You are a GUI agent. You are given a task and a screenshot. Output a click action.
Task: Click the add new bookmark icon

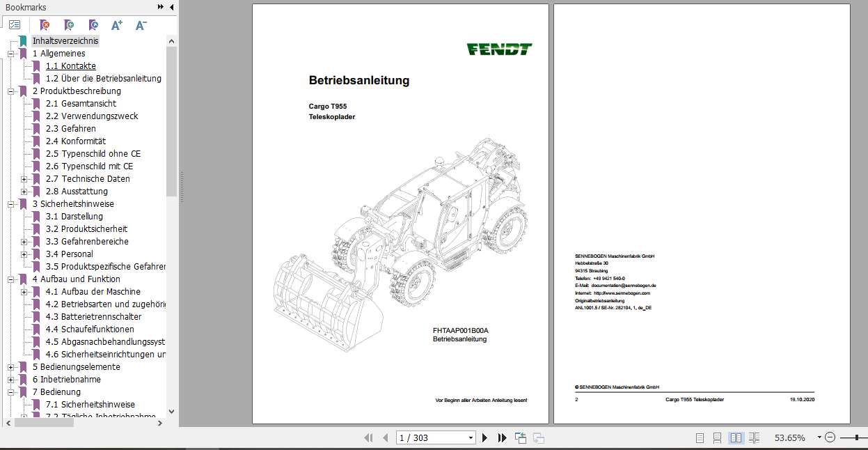(x=69, y=25)
